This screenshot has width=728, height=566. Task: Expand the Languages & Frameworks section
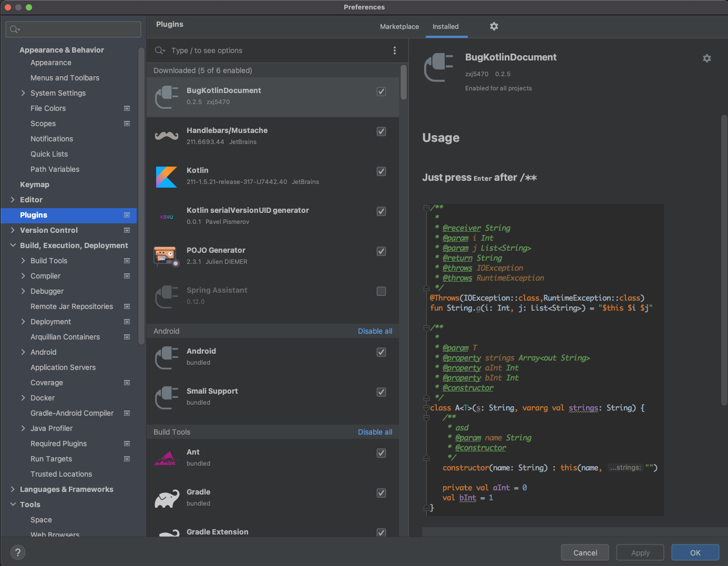pos(13,489)
